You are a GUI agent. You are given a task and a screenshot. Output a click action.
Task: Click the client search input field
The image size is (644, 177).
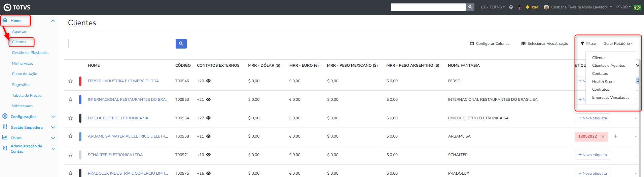coord(122,43)
